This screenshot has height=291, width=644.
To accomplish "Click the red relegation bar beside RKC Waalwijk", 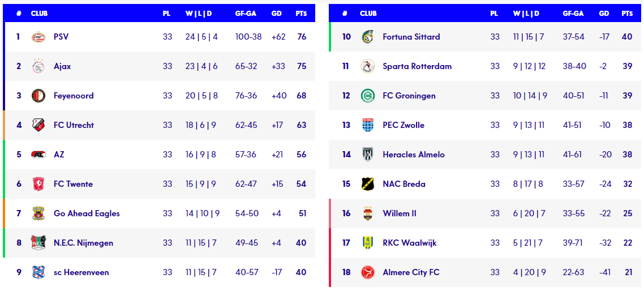I will pos(330,243).
